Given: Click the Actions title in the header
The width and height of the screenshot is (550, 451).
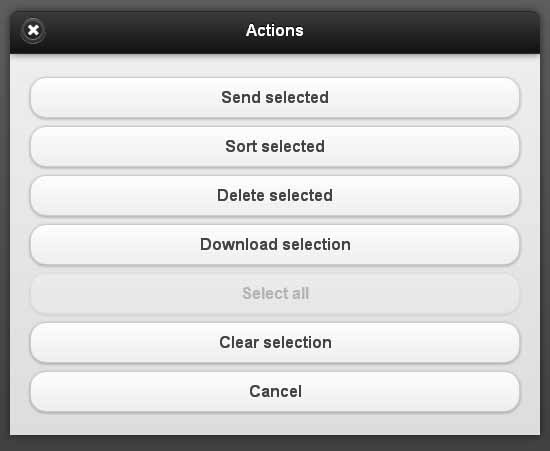Looking at the screenshot, I should click(x=275, y=31).
